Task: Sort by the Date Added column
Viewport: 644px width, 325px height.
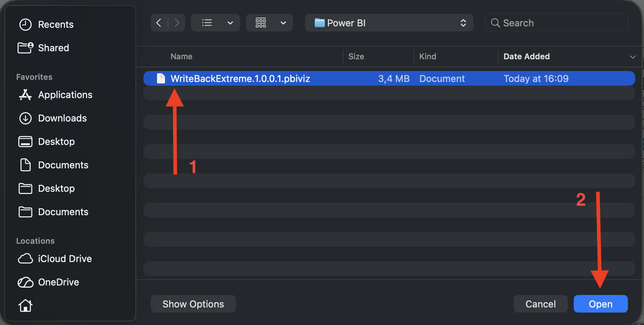Action: pyautogui.click(x=526, y=56)
